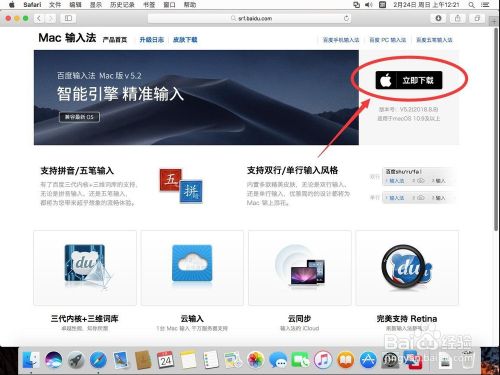Open iBooks from the Dock

click(345, 360)
